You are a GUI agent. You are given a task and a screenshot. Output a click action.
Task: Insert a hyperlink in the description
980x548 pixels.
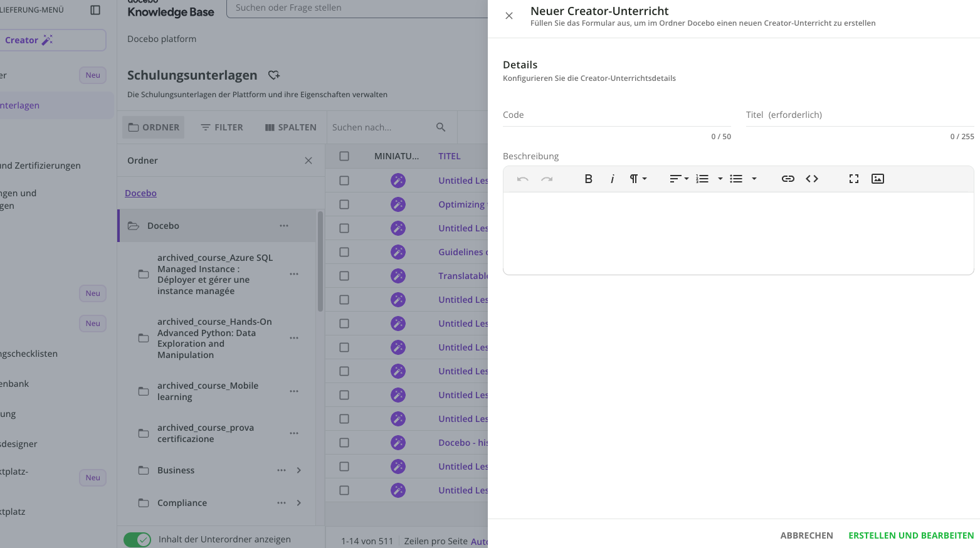[788, 179]
